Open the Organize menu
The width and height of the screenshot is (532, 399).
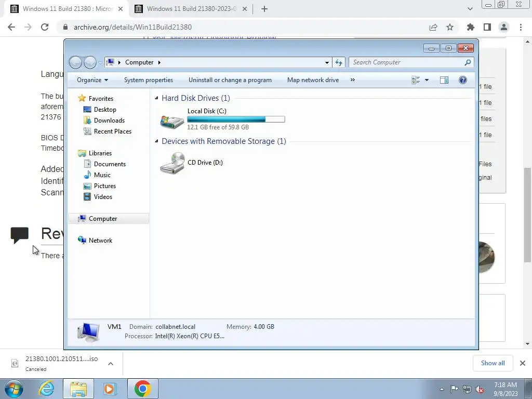pyautogui.click(x=92, y=80)
